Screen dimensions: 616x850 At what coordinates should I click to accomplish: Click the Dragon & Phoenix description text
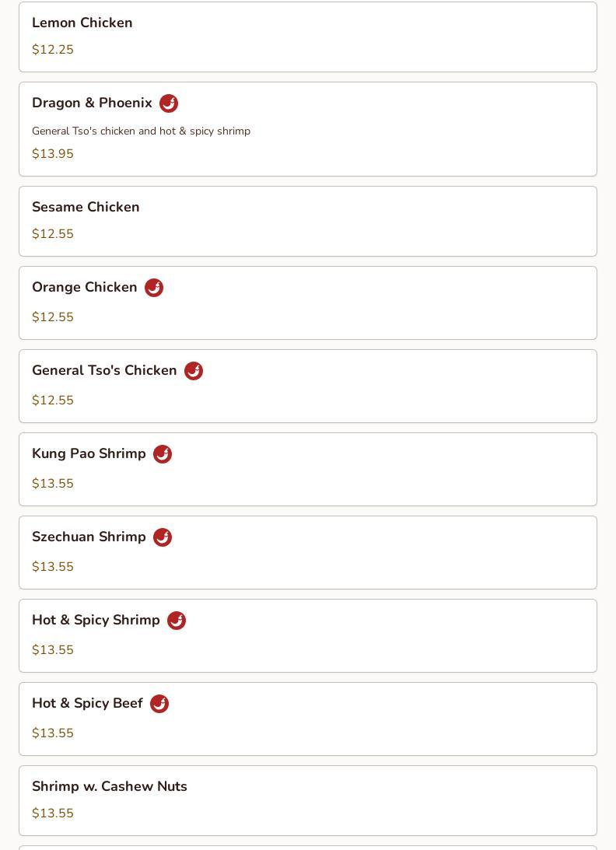pos(141,131)
